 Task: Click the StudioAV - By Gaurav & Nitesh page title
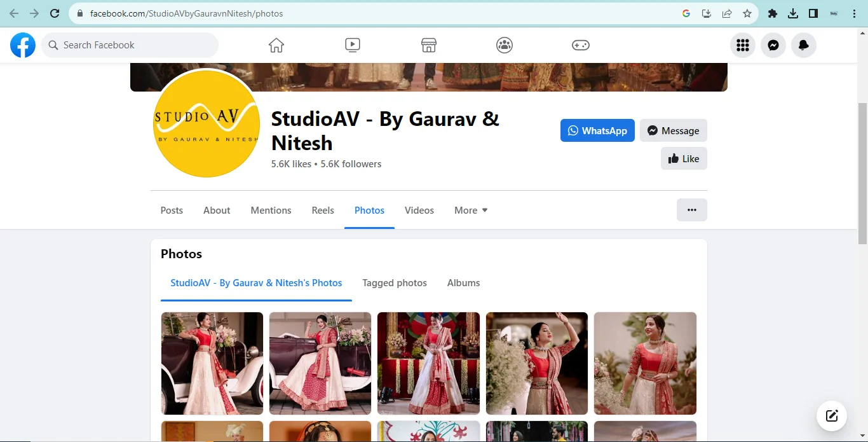[x=385, y=130]
